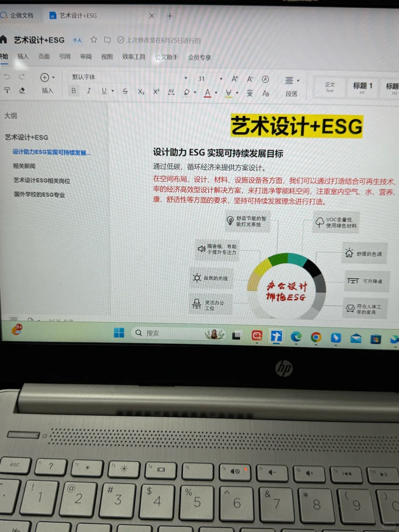Viewport: 399px width, 532px height.
Task: Decrease font size with A- icon
Action: (x=250, y=79)
